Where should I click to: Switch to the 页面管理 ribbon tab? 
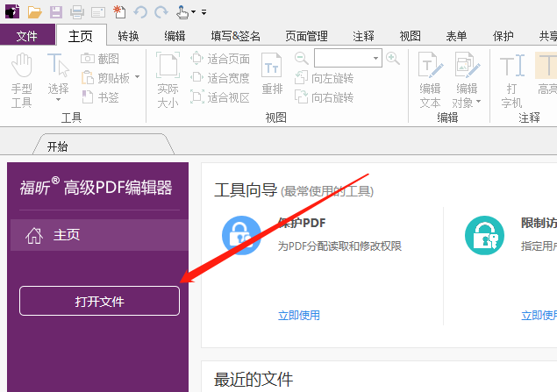coord(306,36)
